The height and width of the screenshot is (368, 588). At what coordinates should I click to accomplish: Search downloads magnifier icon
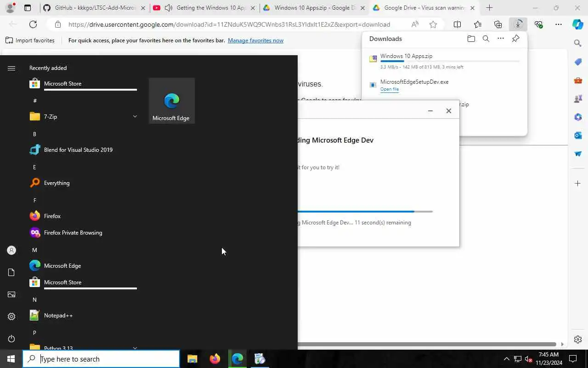[x=486, y=39]
